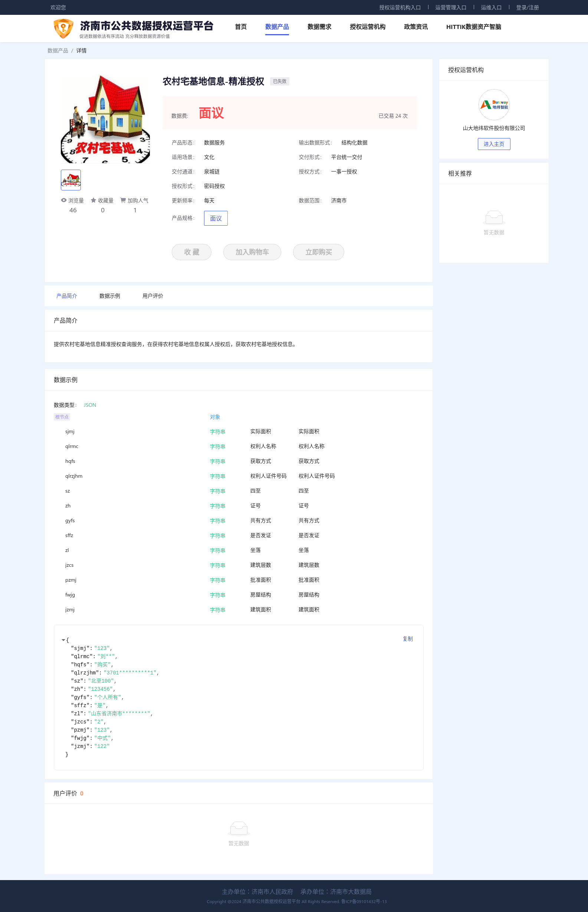
Task: Click the 鲁ICP备09101432号-13 footer text
Action: click(364, 902)
